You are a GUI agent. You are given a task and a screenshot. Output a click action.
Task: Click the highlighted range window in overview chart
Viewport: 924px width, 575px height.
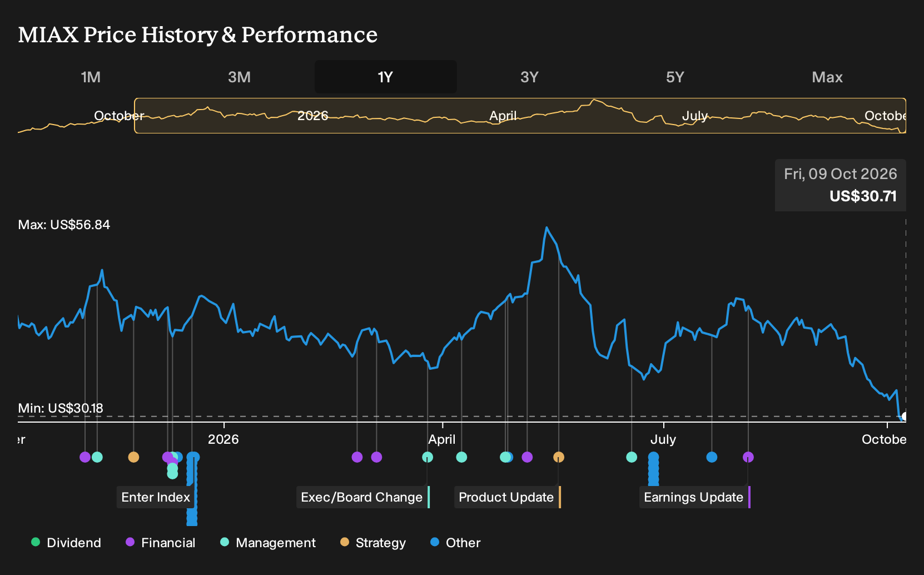520,116
